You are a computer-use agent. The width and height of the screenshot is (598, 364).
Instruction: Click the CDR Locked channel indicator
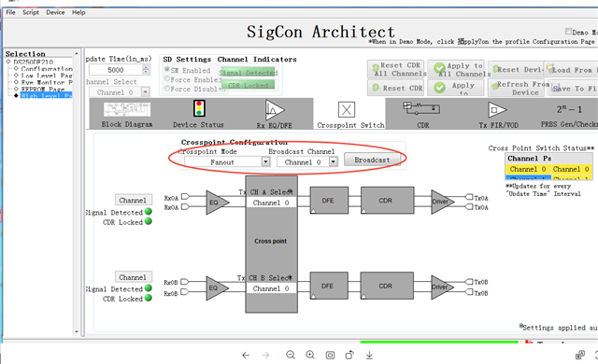(x=248, y=85)
